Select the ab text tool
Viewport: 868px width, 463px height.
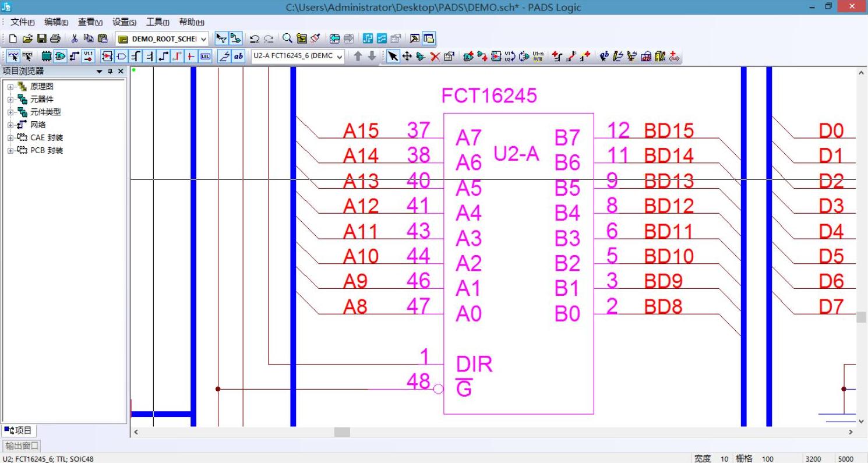(238, 56)
